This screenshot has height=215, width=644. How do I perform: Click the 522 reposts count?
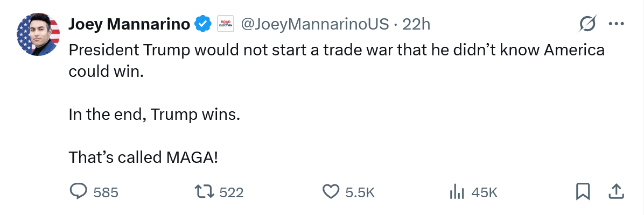232,192
